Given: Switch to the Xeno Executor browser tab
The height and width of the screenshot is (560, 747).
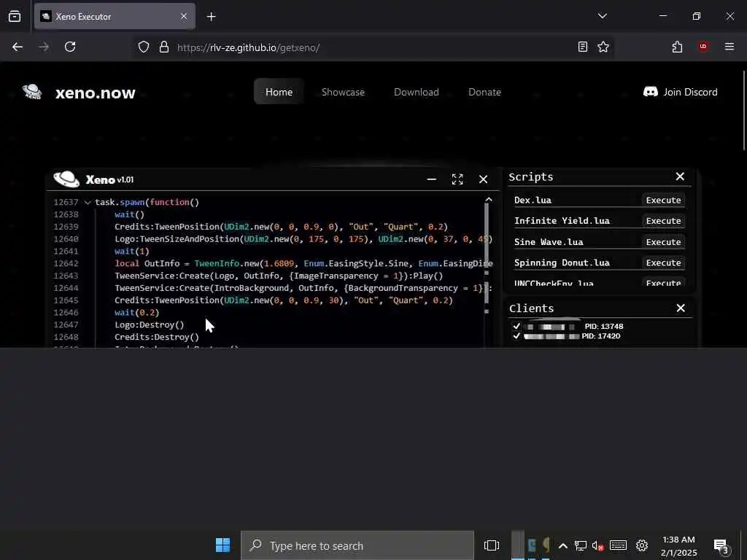Looking at the screenshot, I should click(115, 16).
